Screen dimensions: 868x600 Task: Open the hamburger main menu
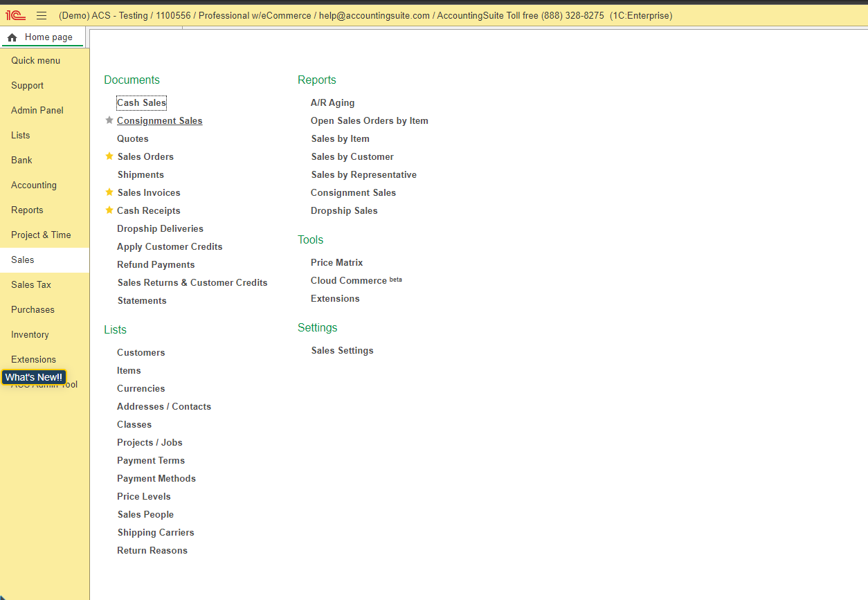[42, 15]
